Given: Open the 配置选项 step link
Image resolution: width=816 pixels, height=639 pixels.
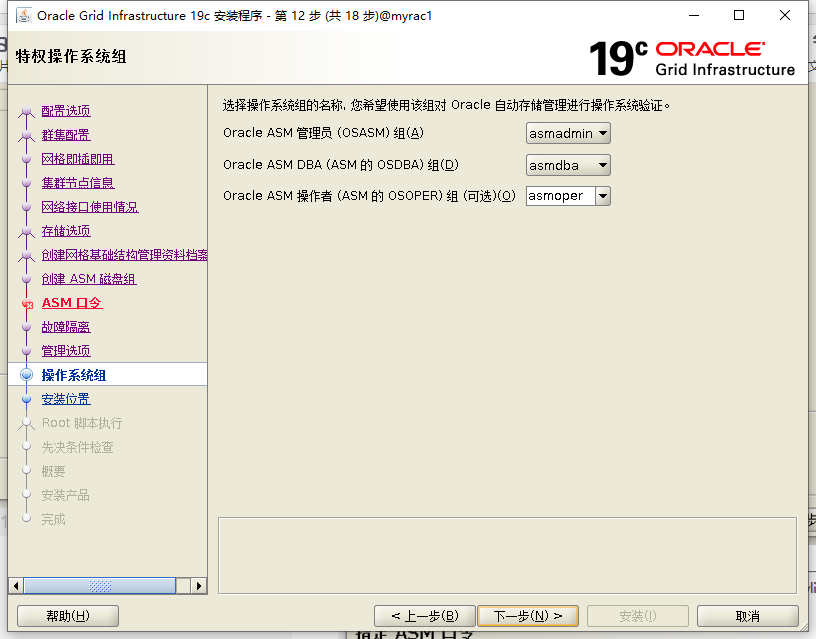Looking at the screenshot, I should 66,111.
